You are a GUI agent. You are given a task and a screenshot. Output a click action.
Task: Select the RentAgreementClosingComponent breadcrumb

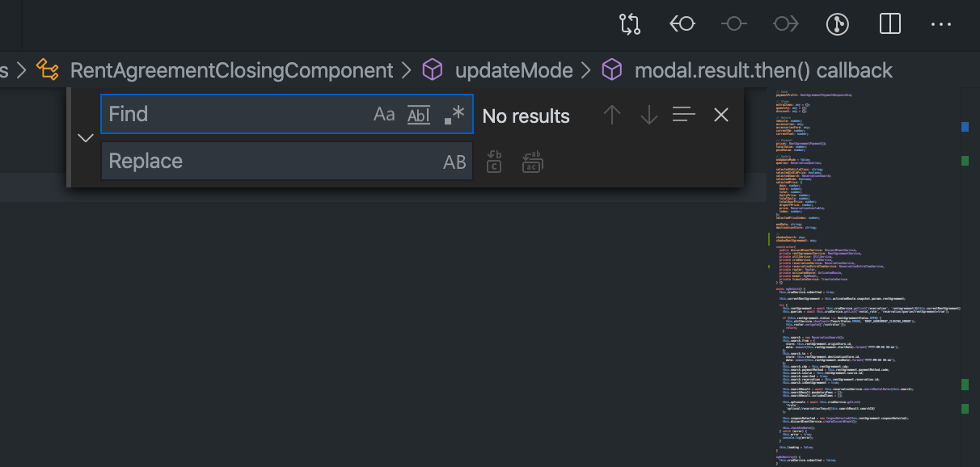tap(230, 70)
